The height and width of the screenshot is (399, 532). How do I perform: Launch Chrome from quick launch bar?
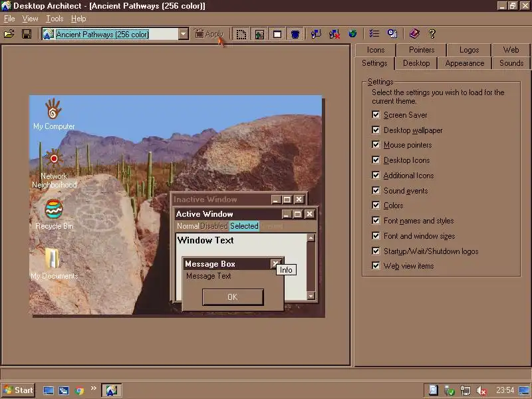(79, 391)
